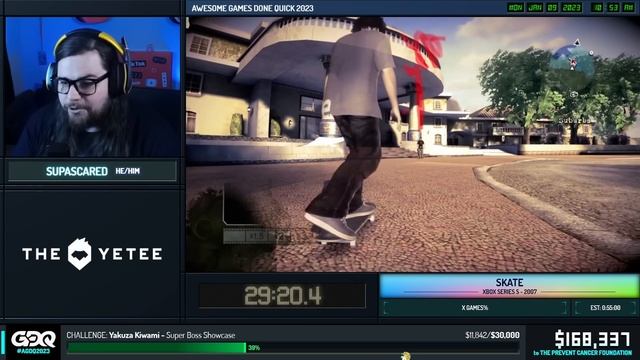The width and height of the screenshot is (640, 360).
Task: Click the '$11,842/$30,000' challenge amount
Action: [x=492, y=335]
